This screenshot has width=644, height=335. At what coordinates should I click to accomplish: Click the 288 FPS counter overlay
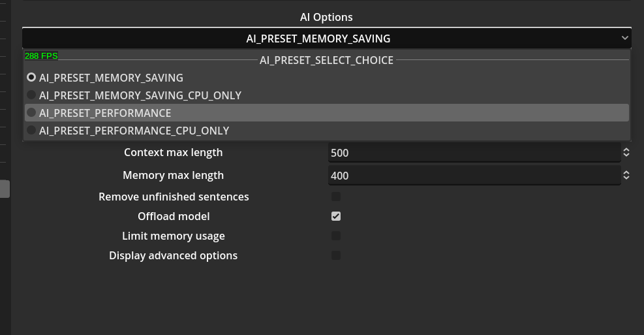point(41,56)
